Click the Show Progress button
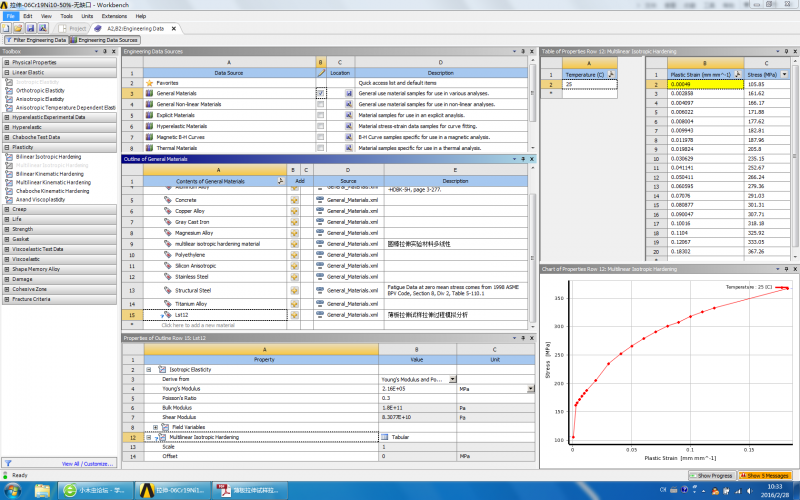Image resolution: width=800 pixels, height=500 pixels. (x=713, y=475)
